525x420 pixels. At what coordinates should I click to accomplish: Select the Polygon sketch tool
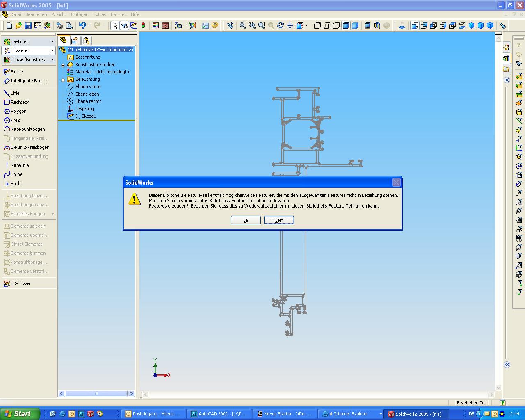[15, 111]
